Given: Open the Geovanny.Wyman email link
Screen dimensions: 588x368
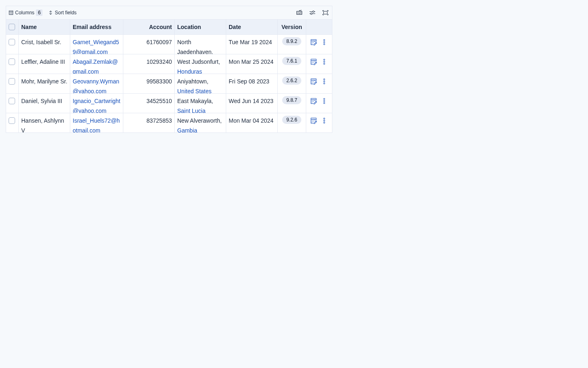Looking at the screenshot, I should 96,86.
